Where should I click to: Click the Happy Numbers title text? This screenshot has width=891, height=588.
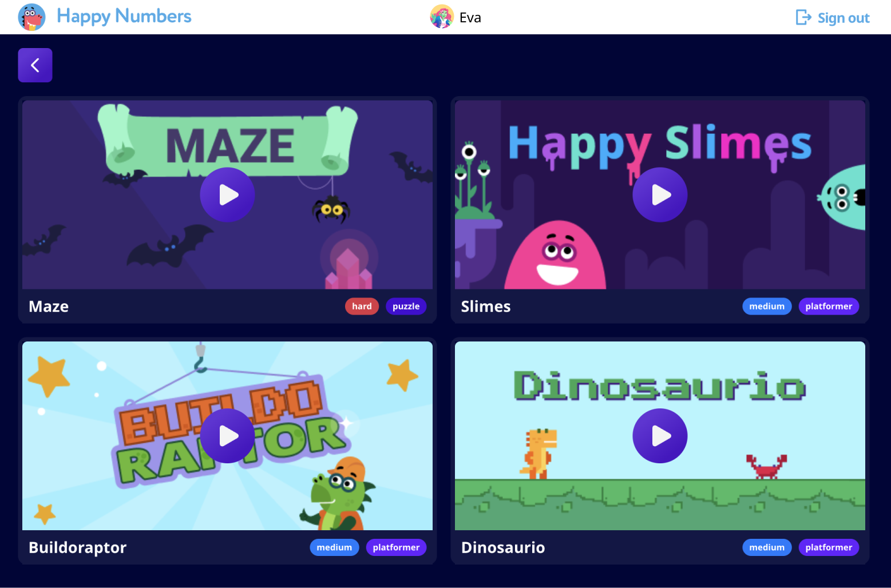(124, 16)
